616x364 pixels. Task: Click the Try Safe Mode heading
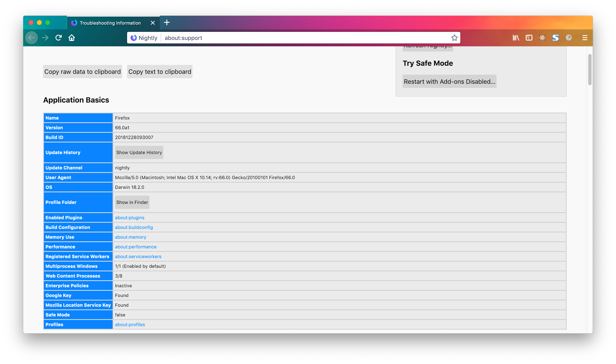pos(428,63)
